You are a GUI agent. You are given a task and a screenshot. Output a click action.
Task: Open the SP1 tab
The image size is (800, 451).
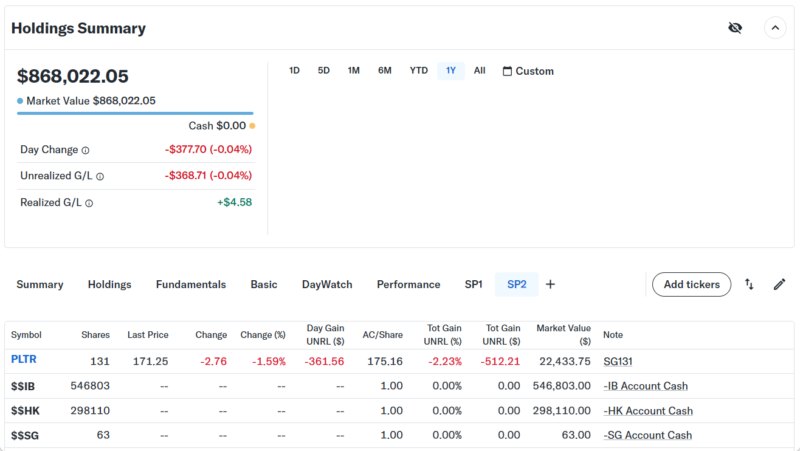[473, 285]
